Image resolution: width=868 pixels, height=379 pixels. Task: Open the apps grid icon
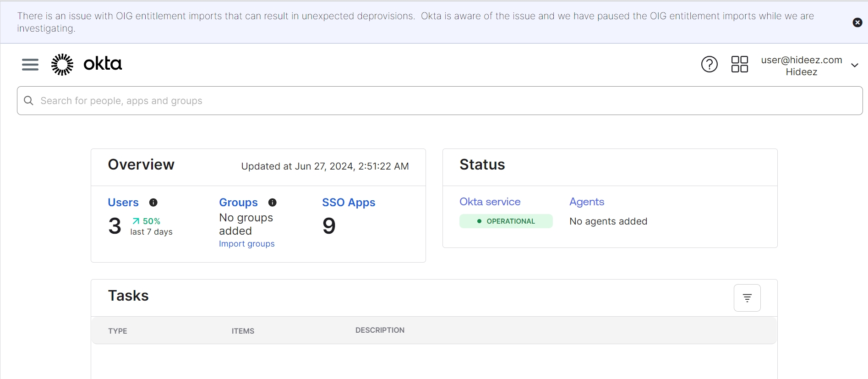click(739, 65)
